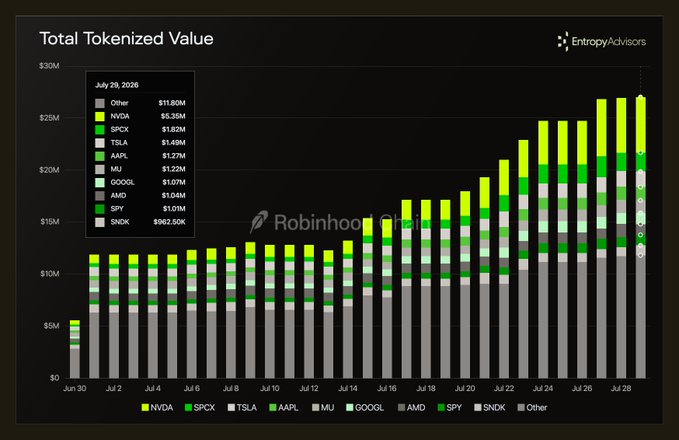The height and width of the screenshot is (440, 679).
Task: Click the $20M y-axis label
Action: pos(49,170)
